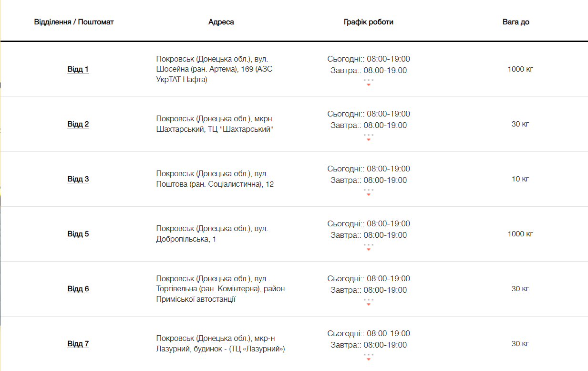Click the 1000 кг weight for Відд 5
This screenshot has width=588, height=371.
520,234
